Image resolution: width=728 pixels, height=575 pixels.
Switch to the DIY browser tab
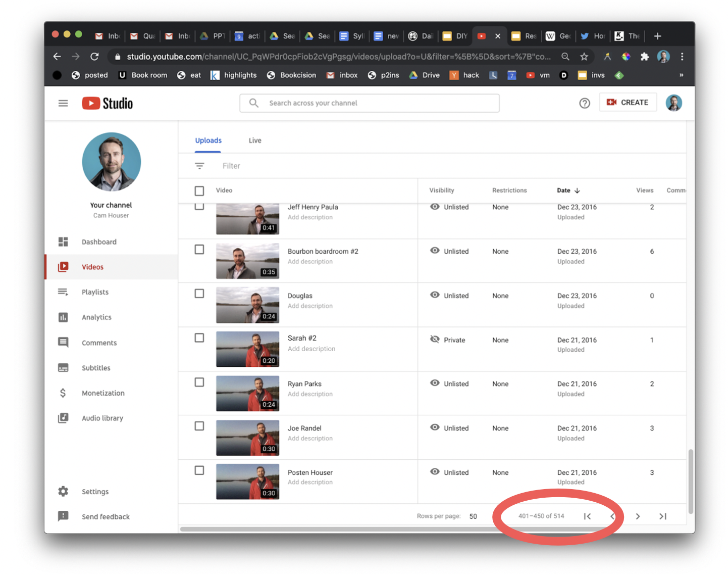coord(455,36)
